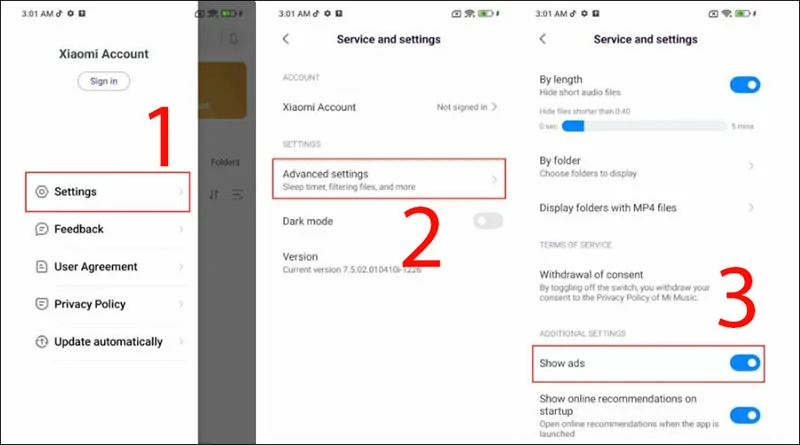This screenshot has height=445, width=800.
Task: Open Settings in Xiaomi Account menu
Action: (108, 192)
